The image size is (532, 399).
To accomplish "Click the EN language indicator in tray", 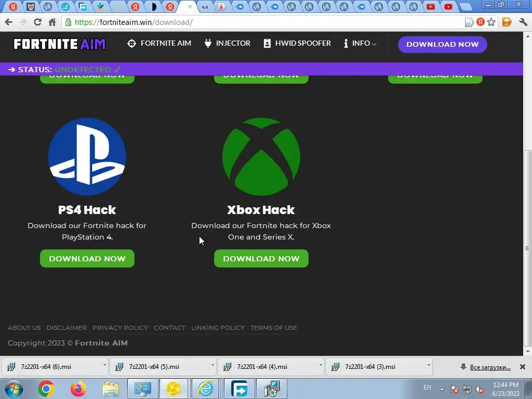I will [427, 388].
